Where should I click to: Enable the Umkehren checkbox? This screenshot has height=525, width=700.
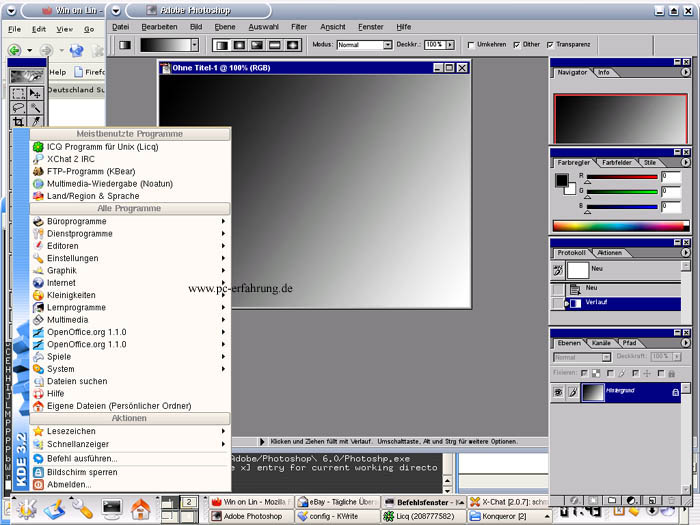472,45
